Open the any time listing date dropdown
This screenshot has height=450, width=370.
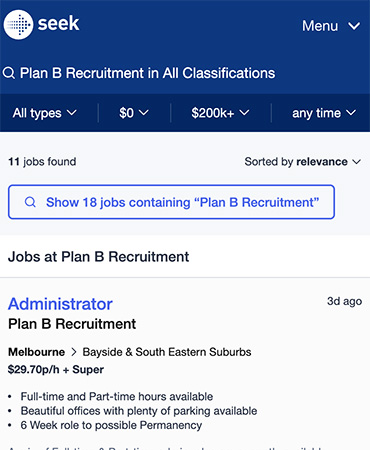(x=324, y=113)
